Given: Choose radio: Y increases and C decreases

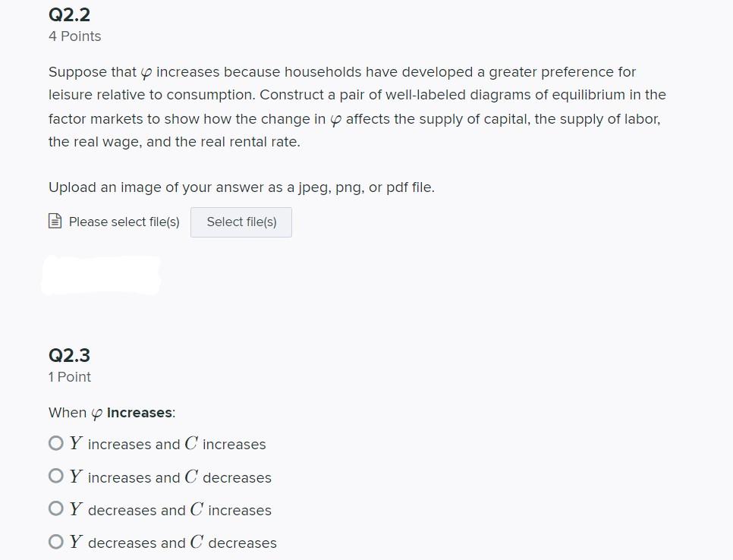Looking at the screenshot, I should tap(56, 476).
